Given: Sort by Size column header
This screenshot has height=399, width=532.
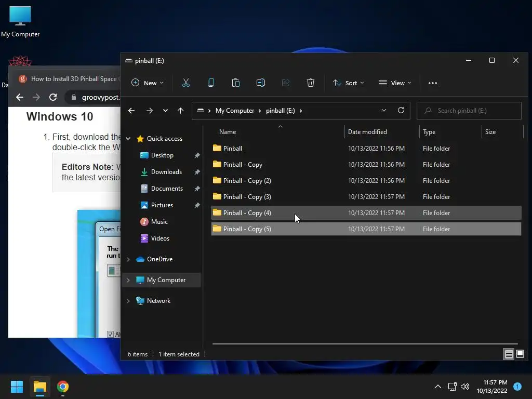Looking at the screenshot, I should coord(503,131).
